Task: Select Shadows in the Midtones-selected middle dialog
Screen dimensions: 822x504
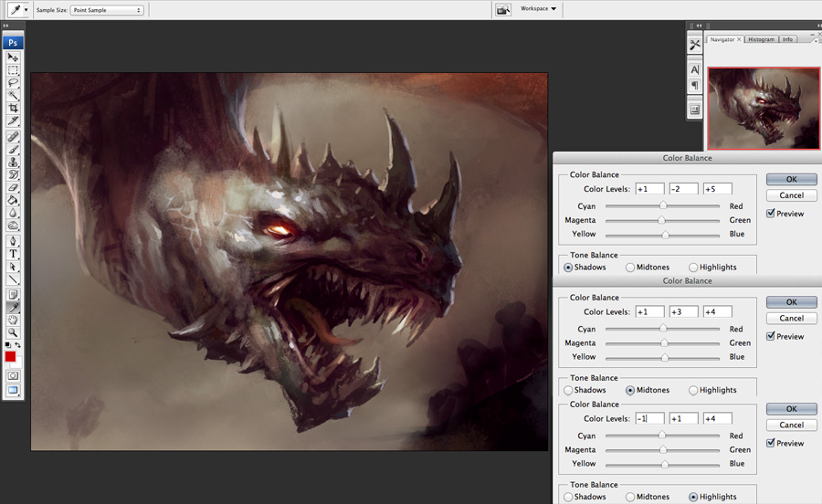Action: (x=585, y=390)
